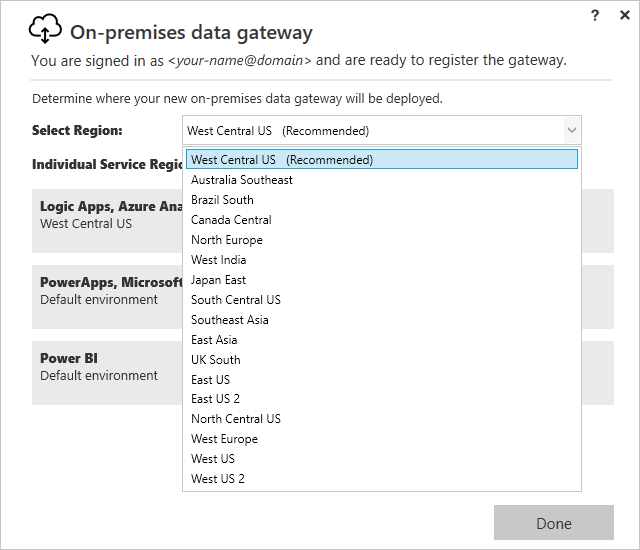The height and width of the screenshot is (550, 640).
Task: Select West India region option
Action: pos(218,260)
